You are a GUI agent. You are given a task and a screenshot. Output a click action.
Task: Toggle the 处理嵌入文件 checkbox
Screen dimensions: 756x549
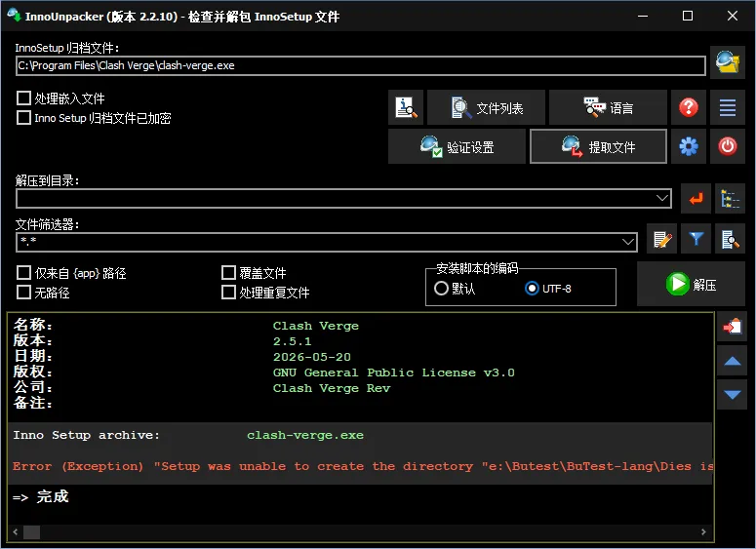click(23, 98)
